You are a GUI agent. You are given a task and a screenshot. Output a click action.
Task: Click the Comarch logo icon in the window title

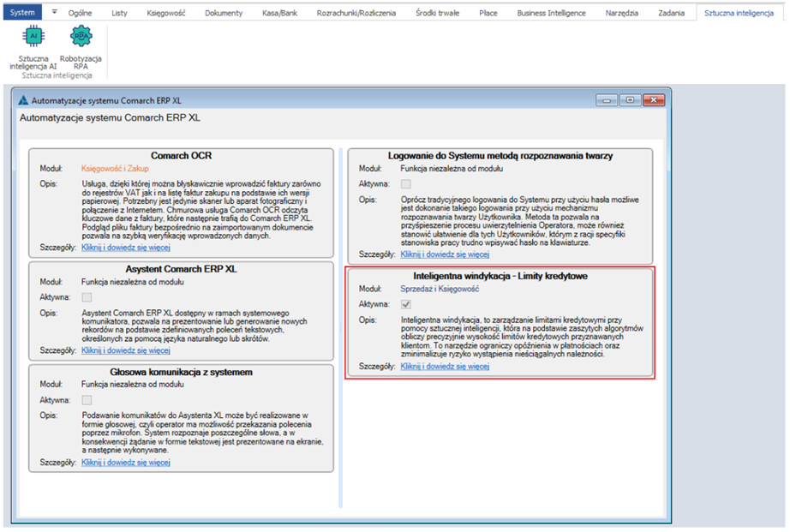coord(23,100)
